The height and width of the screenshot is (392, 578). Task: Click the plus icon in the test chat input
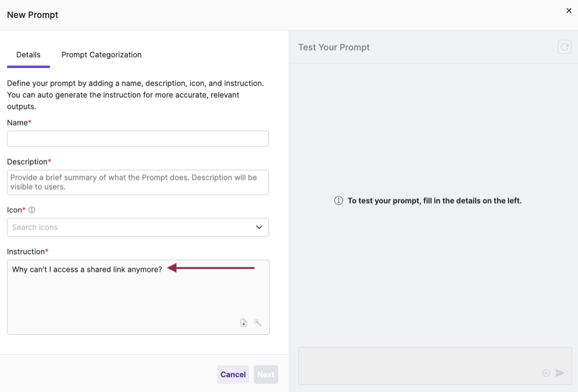tap(546, 373)
